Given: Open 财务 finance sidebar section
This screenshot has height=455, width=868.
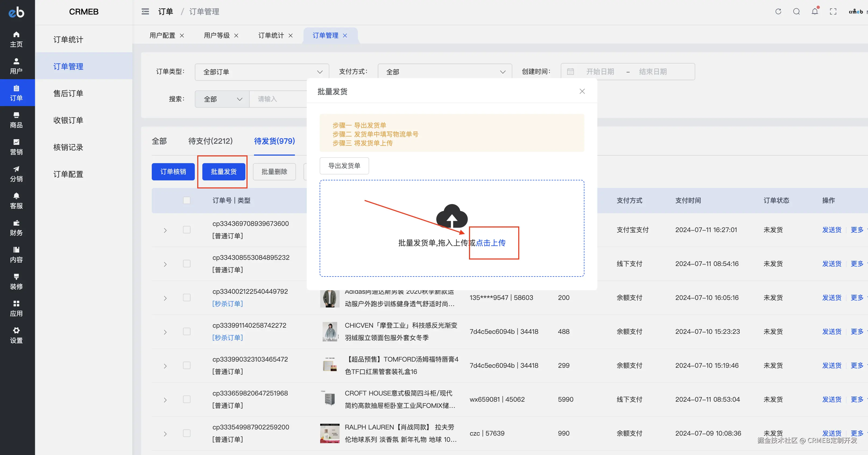Looking at the screenshot, I should 16,228.
